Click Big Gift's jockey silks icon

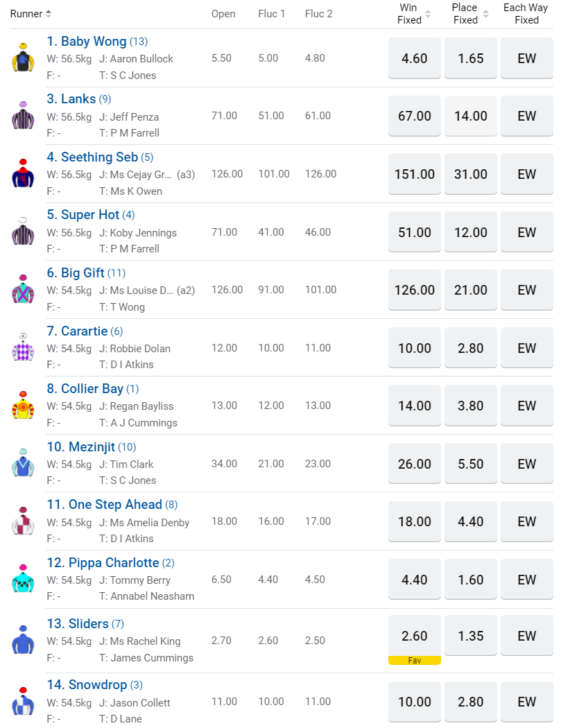coord(23,290)
